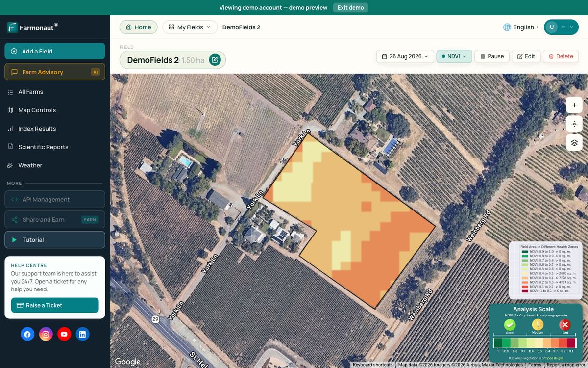Open Scientific Reports in sidebar

[55, 147]
